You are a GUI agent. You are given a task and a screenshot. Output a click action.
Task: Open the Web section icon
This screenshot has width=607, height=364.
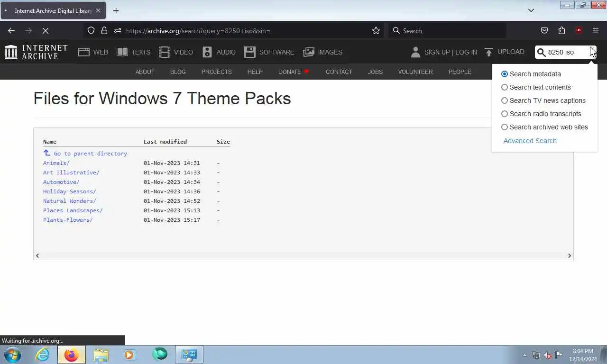click(84, 52)
